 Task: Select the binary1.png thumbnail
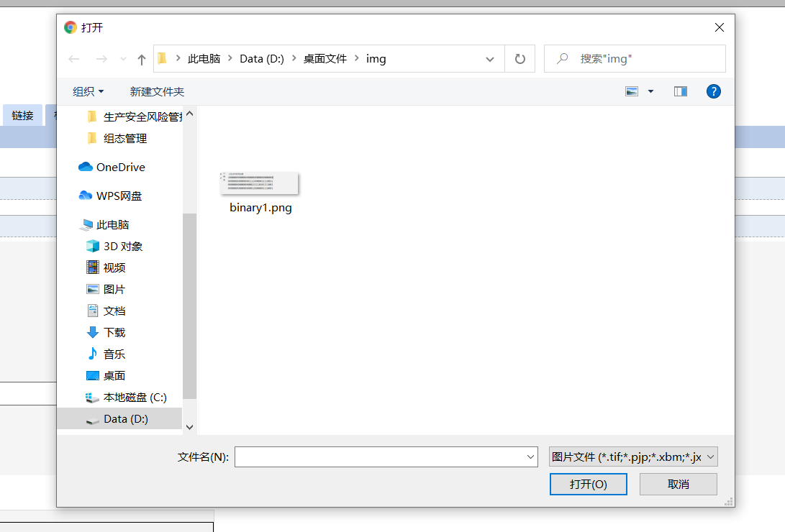[x=259, y=183]
